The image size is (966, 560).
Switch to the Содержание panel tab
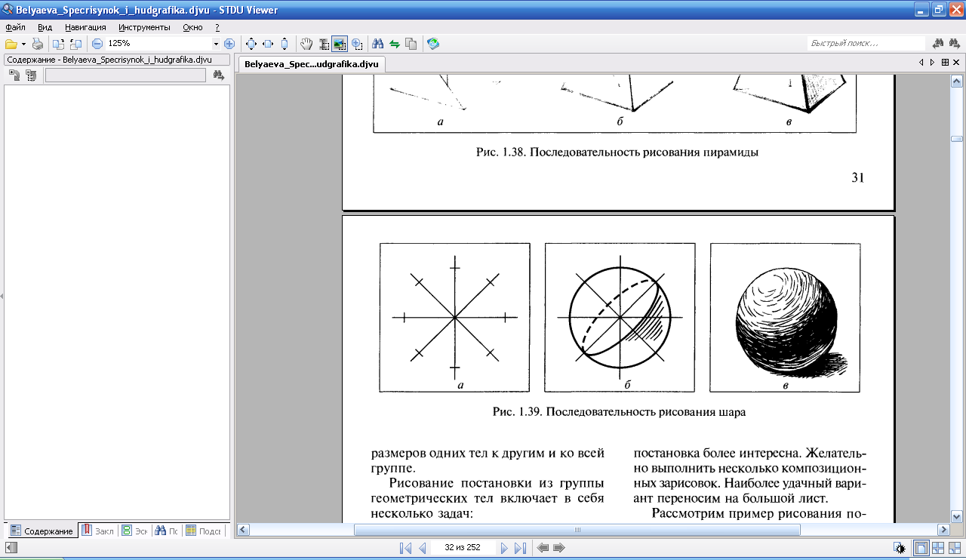click(42, 531)
